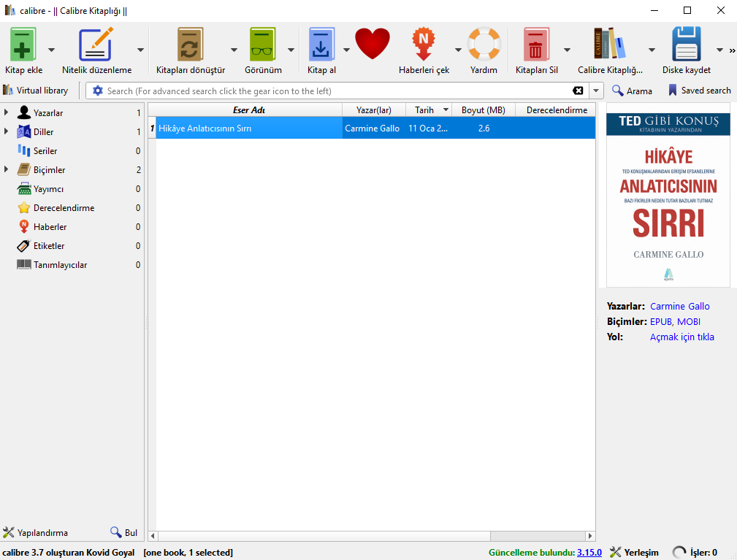Select Seriler in tag browser
The height and width of the screenshot is (560, 737).
click(72, 151)
